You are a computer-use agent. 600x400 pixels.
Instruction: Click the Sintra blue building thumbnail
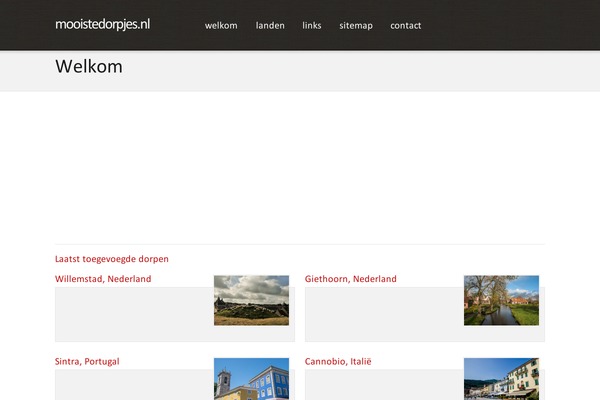click(x=251, y=379)
